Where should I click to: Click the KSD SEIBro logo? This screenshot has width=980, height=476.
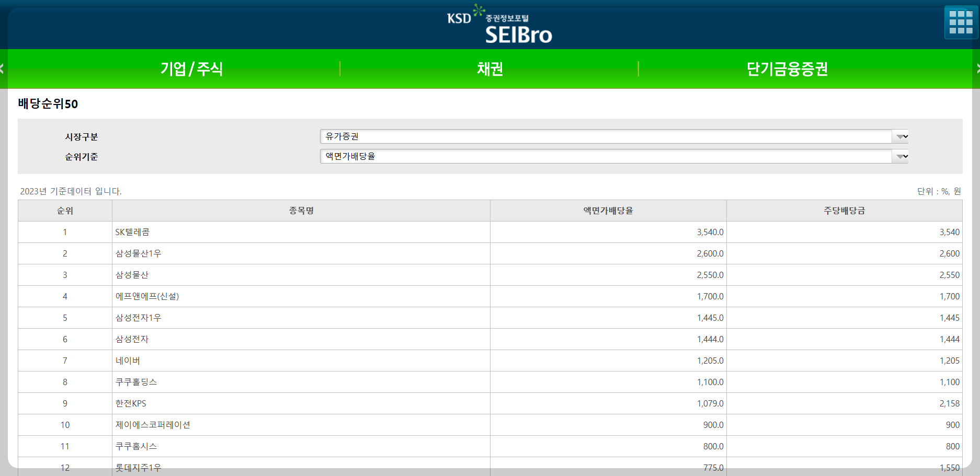click(499, 25)
